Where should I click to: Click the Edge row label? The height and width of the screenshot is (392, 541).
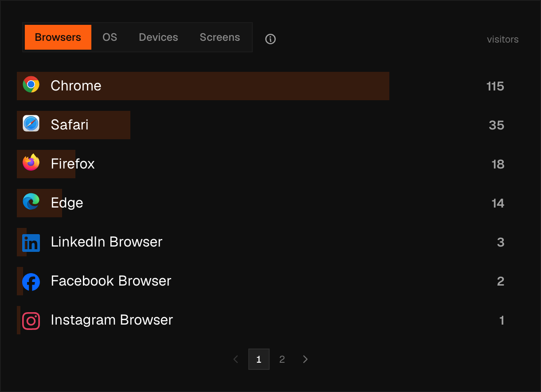pyautogui.click(x=67, y=203)
